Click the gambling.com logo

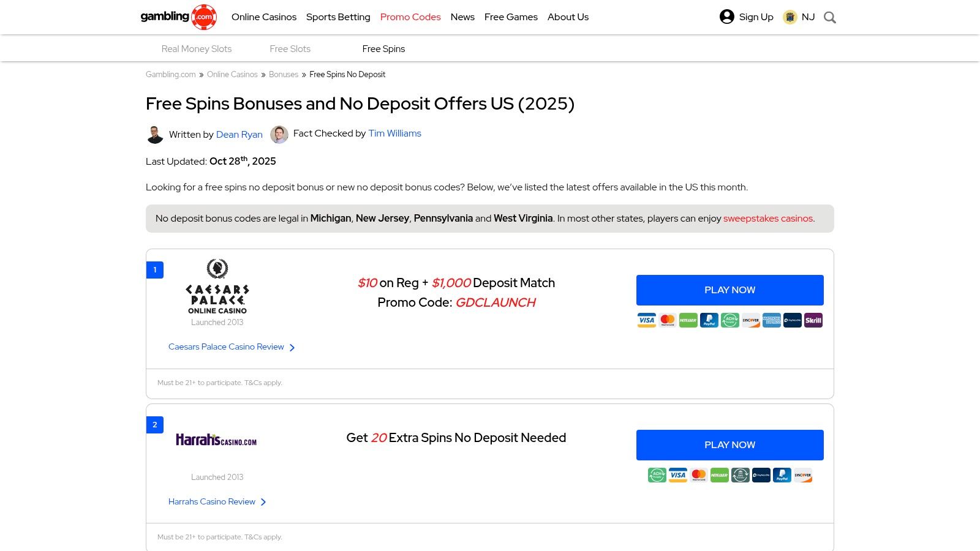click(x=178, y=17)
